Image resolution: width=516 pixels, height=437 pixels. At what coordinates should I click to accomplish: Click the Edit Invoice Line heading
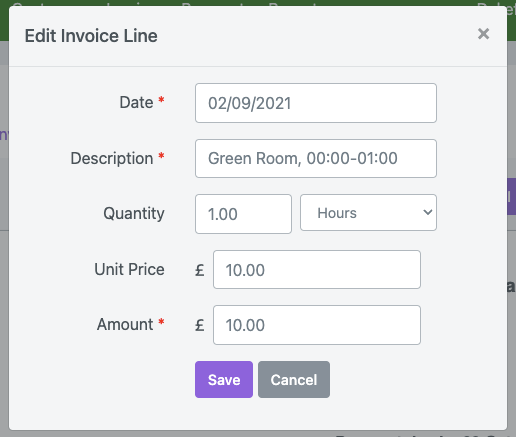[x=91, y=36]
